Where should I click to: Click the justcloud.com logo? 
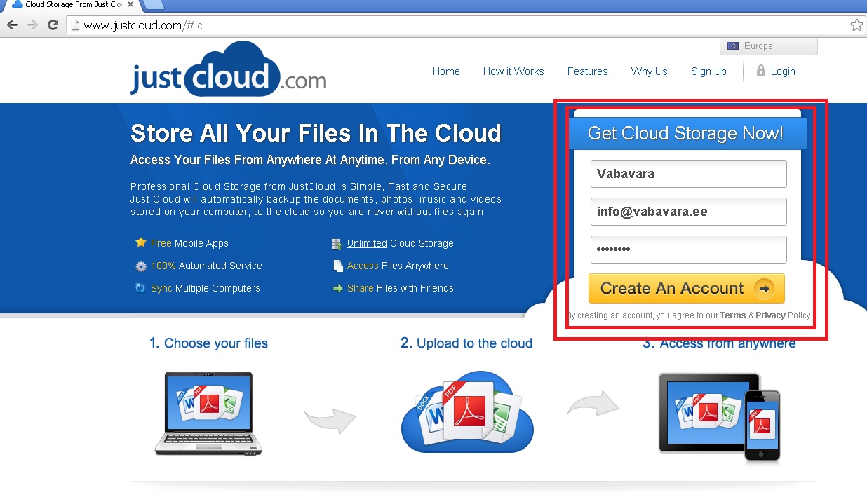coord(228,69)
